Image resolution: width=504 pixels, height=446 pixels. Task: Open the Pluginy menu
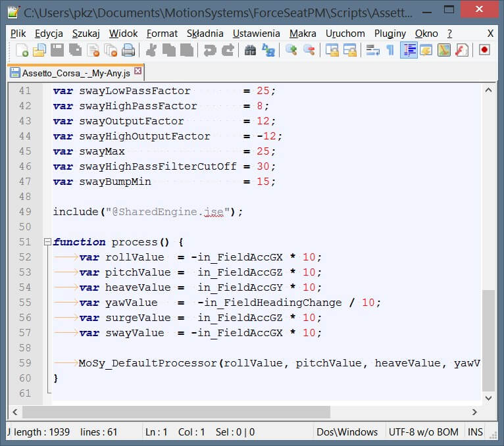pos(390,34)
